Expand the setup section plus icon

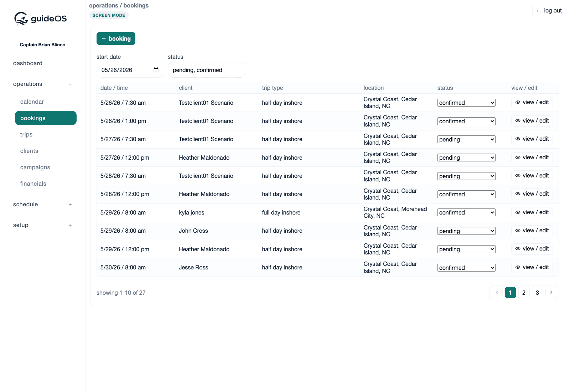point(70,225)
